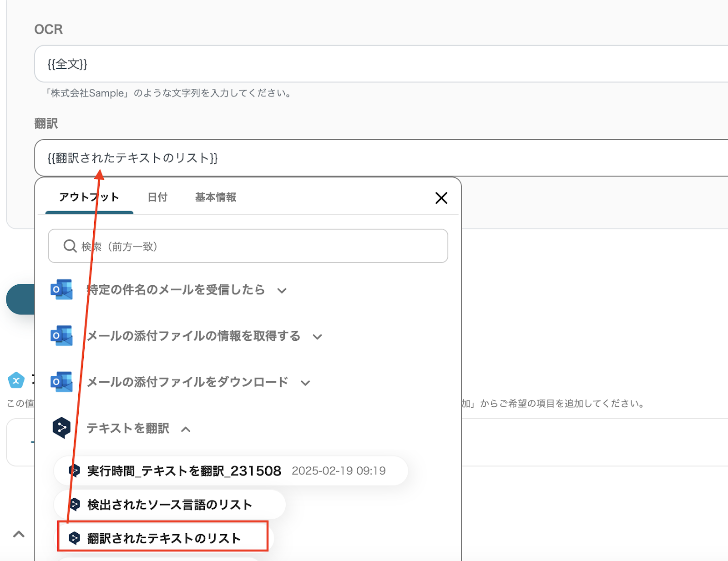Viewport: 728px width, 561px height.
Task: Click Outlook icon beside 特定の件名のメールを受信したら
Action: (61, 289)
